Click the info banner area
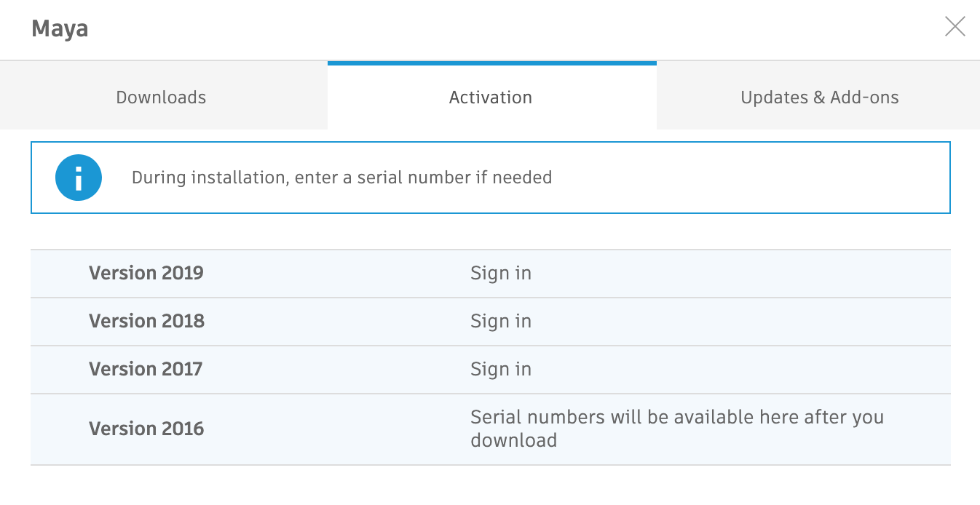The height and width of the screenshot is (505, 980). click(490, 178)
